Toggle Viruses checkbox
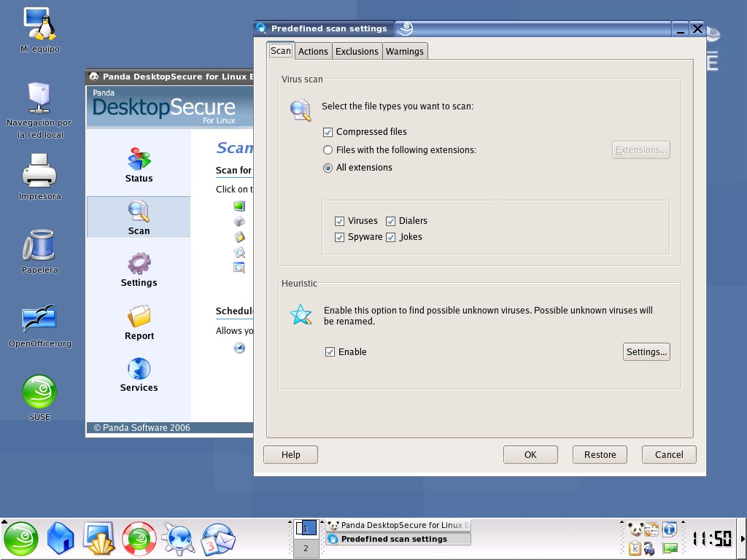 pos(339,221)
